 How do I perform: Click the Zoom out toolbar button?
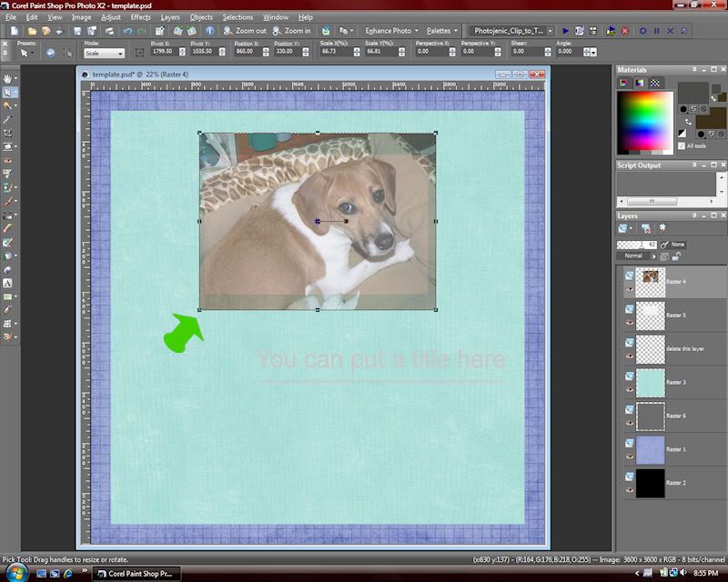pyautogui.click(x=245, y=30)
